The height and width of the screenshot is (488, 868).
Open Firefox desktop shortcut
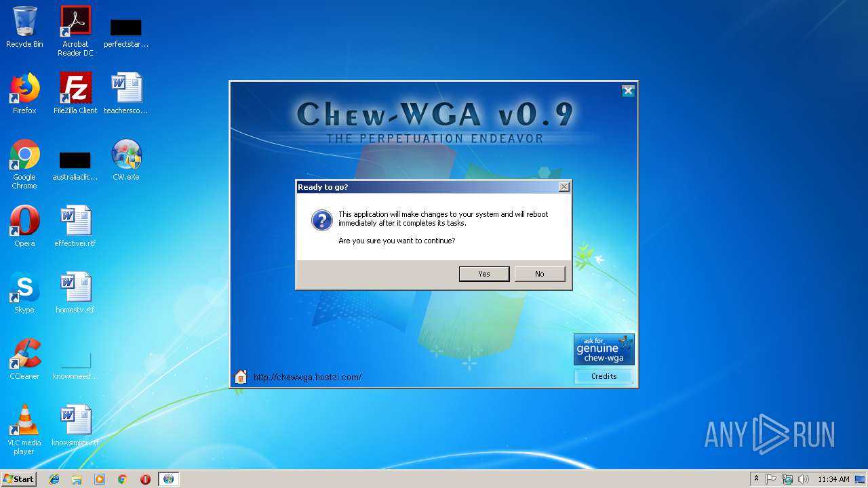[24, 94]
